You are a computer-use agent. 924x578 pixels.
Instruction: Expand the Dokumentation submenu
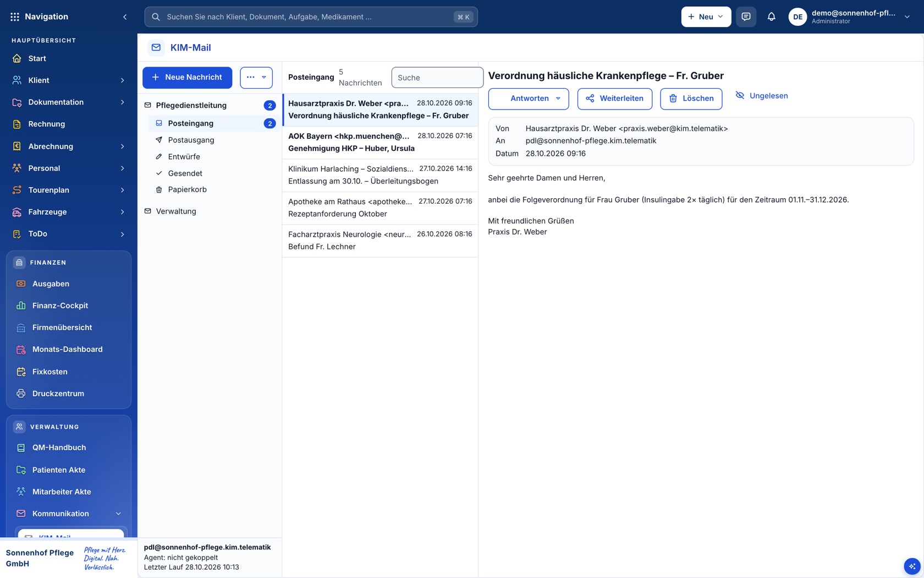122,102
